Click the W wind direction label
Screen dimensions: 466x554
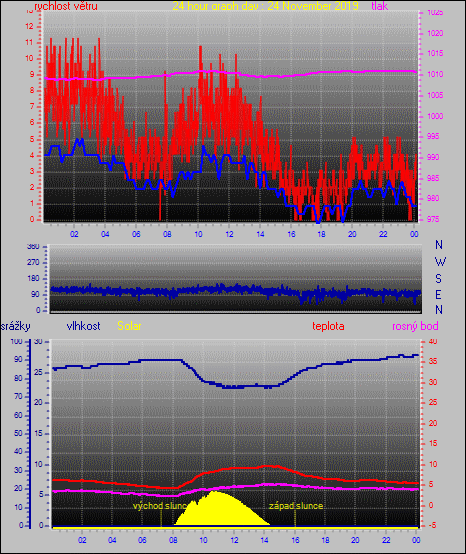[440, 262]
